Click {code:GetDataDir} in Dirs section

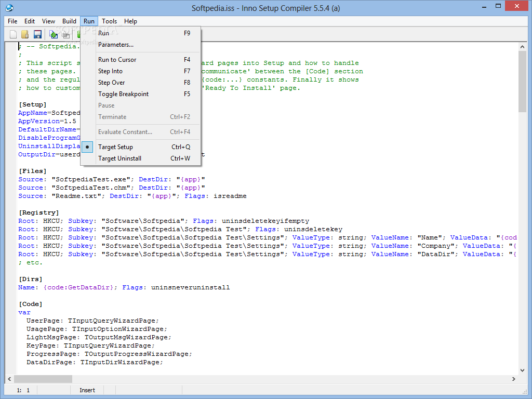pyautogui.click(x=78, y=287)
